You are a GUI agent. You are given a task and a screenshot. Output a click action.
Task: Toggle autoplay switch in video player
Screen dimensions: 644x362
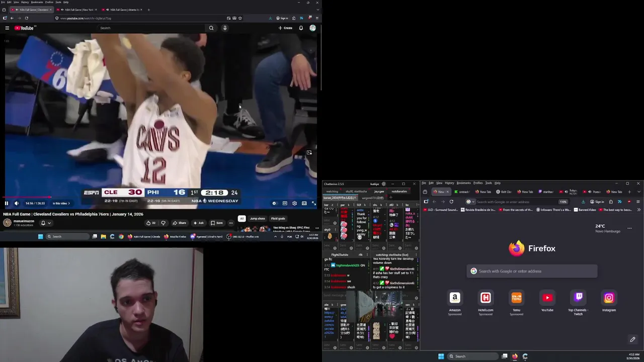click(274, 203)
